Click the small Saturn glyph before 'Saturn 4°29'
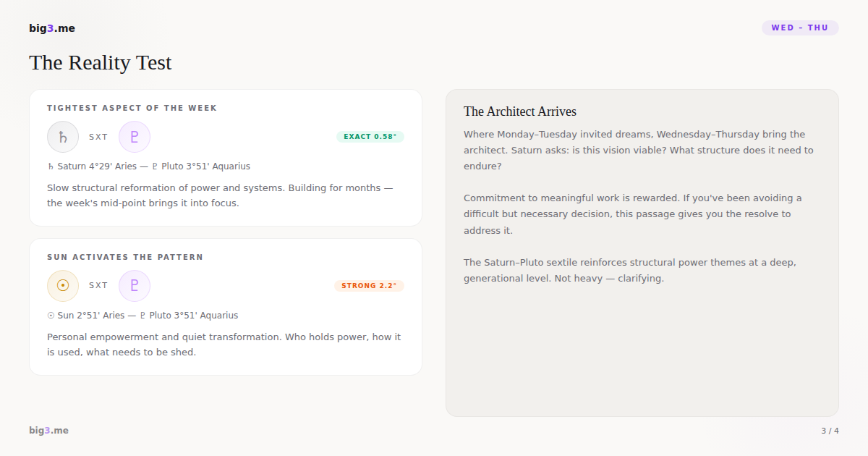This screenshot has width=868, height=456. tap(51, 166)
